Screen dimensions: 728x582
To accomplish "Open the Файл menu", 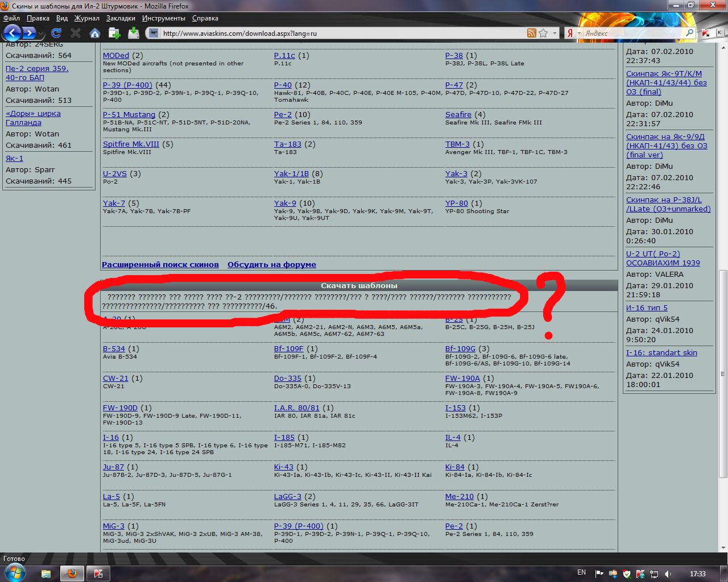I will [11, 18].
